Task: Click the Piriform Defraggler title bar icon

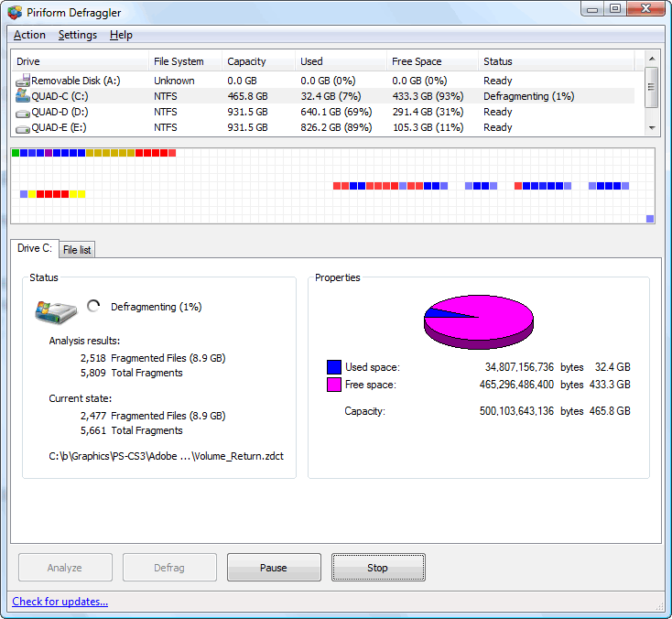Action: pos(15,13)
